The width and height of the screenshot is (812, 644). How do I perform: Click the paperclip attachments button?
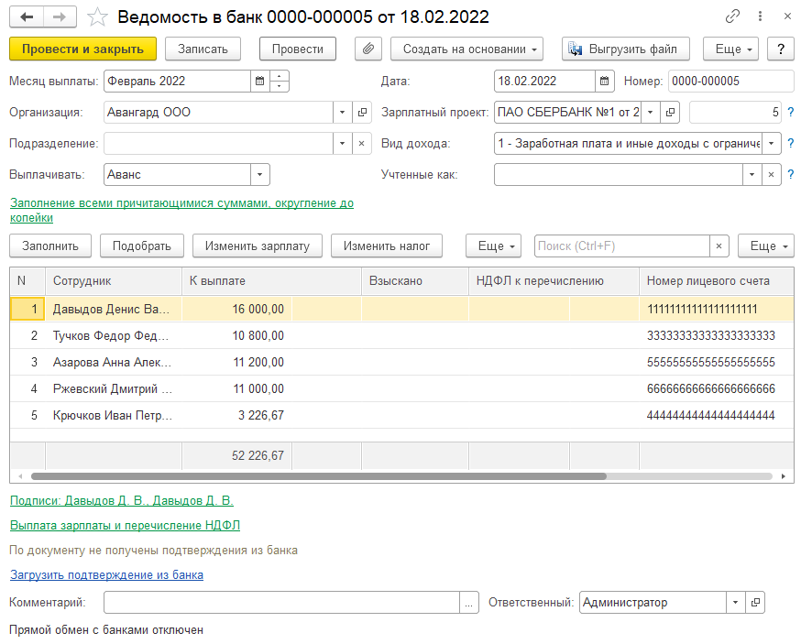[368, 49]
